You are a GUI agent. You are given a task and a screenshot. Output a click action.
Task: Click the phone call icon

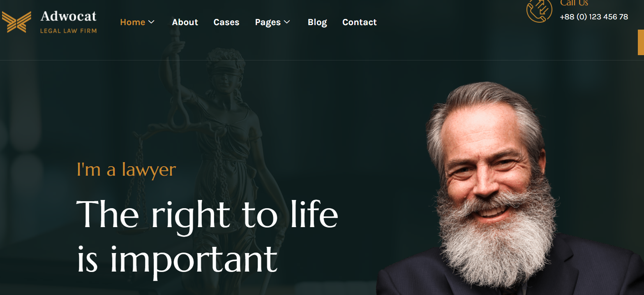pyautogui.click(x=539, y=10)
